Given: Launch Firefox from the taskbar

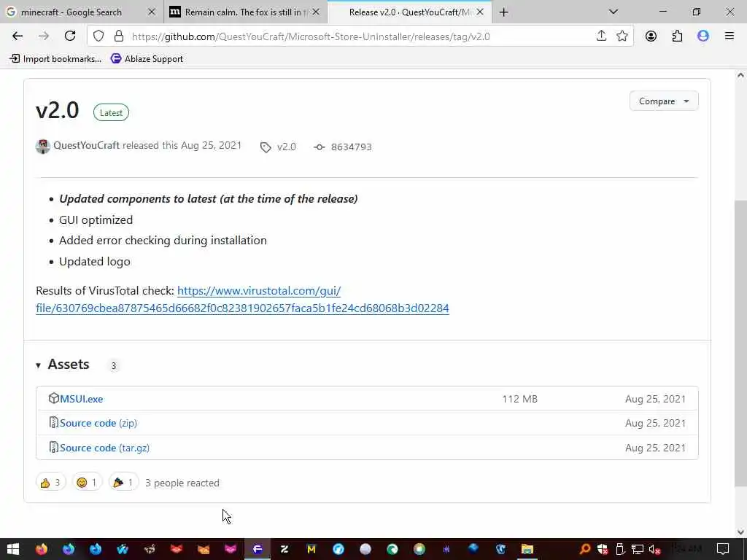Looking at the screenshot, I should point(42,549).
